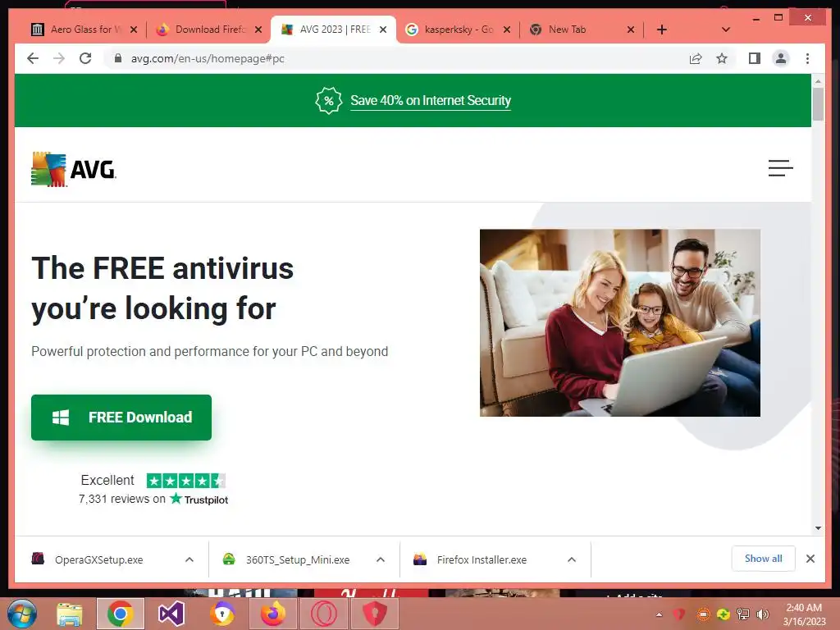Viewport: 840px width, 630px height.
Task: Close the Aero Glass tab
Action: [134, 30]
